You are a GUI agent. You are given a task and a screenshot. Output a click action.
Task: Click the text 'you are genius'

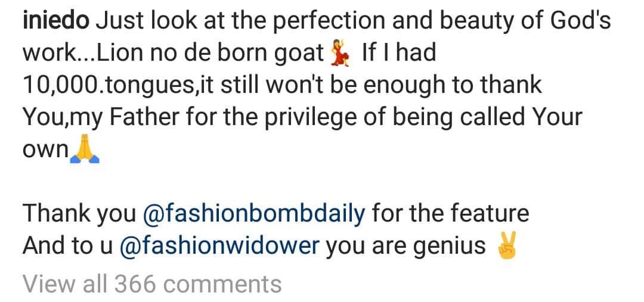click(405, 246)
